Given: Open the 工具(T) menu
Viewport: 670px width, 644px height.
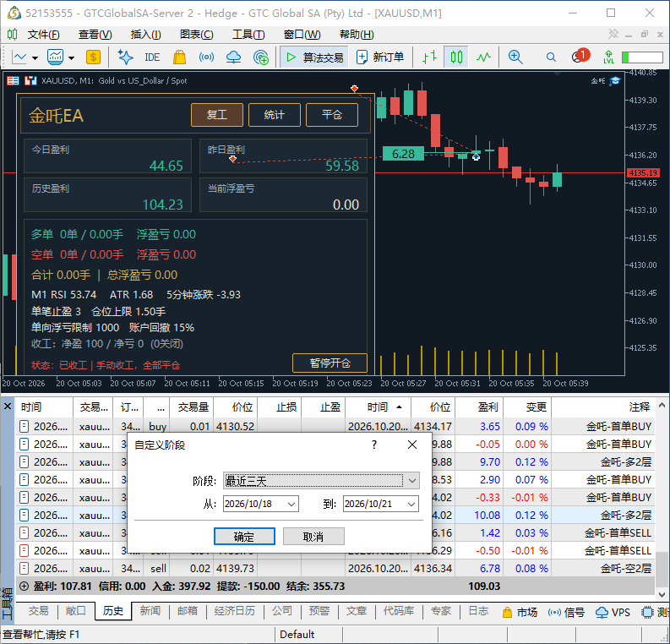Looking at the screenshot, I should pyautogui.click(x=248, y=34).
